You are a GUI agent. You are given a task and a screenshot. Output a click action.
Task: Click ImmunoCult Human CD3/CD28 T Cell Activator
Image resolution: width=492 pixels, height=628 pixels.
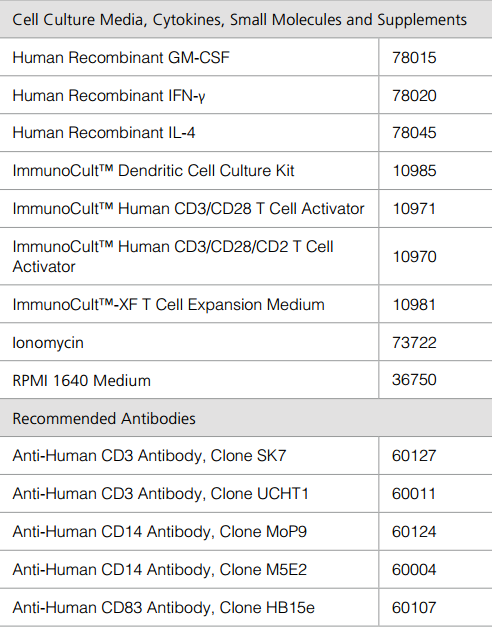pos(188,209)
